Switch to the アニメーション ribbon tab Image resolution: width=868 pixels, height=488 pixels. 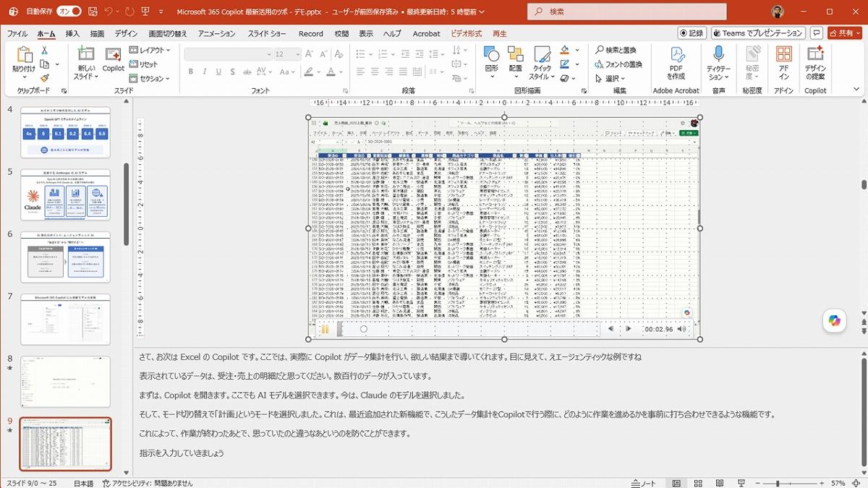[x=217, y=34]
